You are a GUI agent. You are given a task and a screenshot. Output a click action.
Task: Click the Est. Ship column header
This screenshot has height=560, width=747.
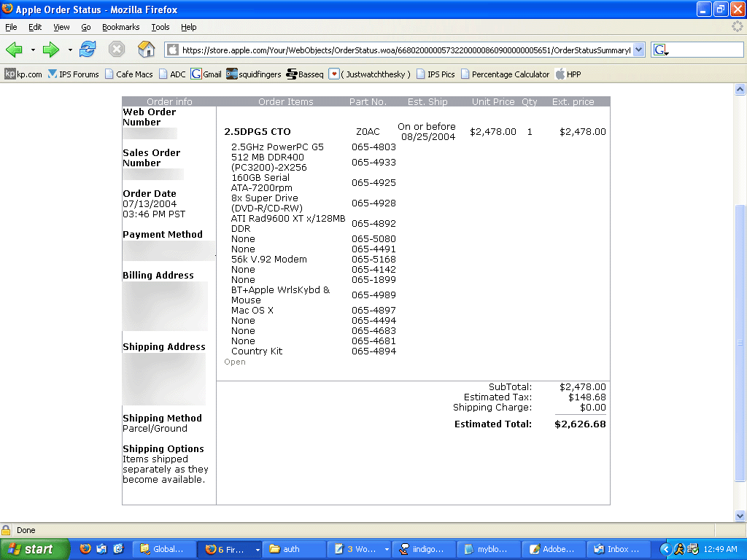(x=427, y=101)
